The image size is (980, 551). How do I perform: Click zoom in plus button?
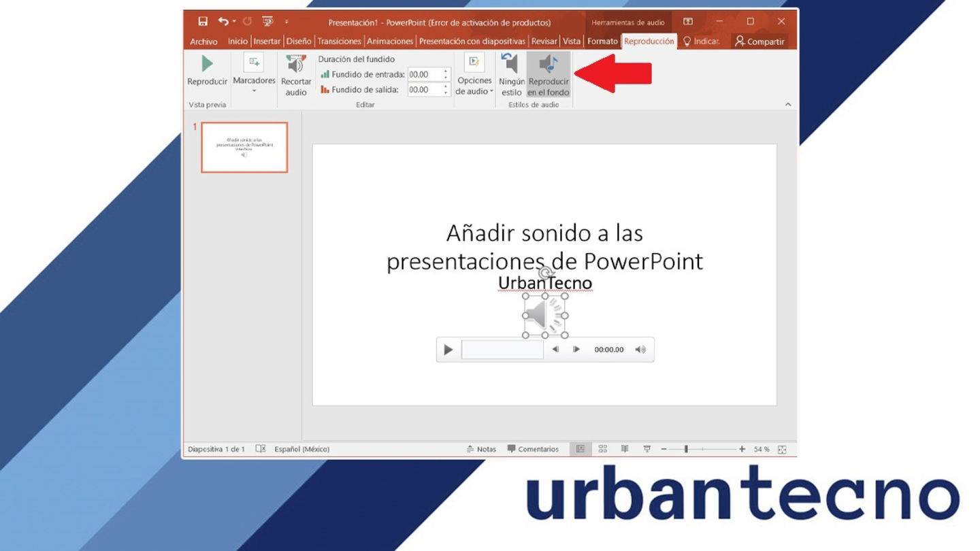pyautogui.click(x=742, y=449)
